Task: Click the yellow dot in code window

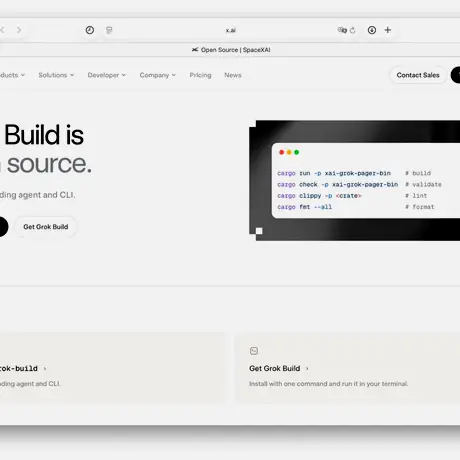Action: 289,152
